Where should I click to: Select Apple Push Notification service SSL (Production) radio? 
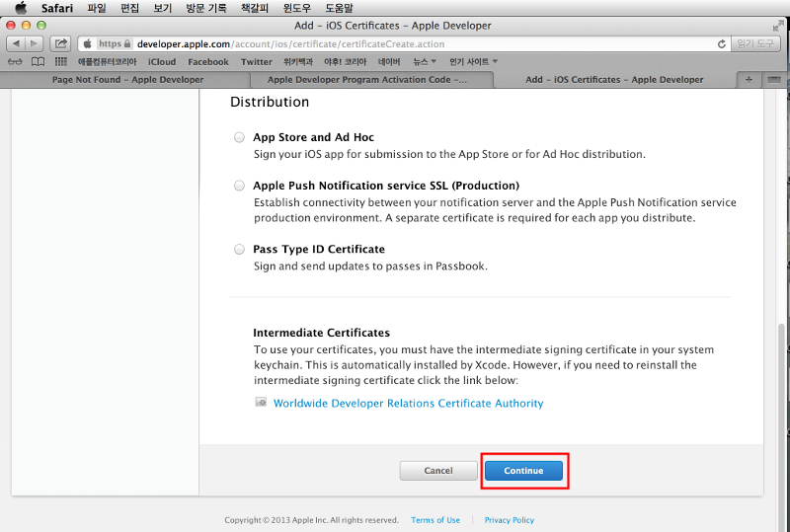pyautogui.click(x=239, y=186)
